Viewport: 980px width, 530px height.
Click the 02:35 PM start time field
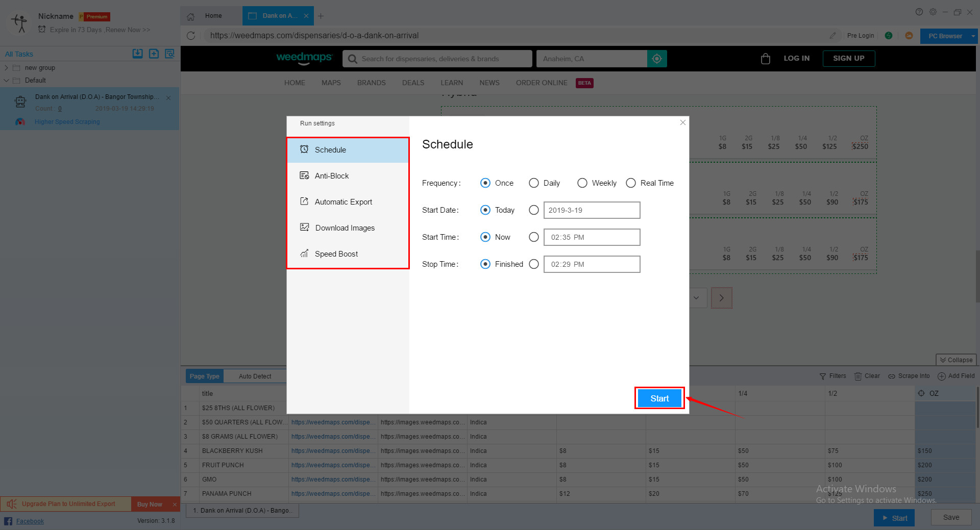click(x=592, y=237)
